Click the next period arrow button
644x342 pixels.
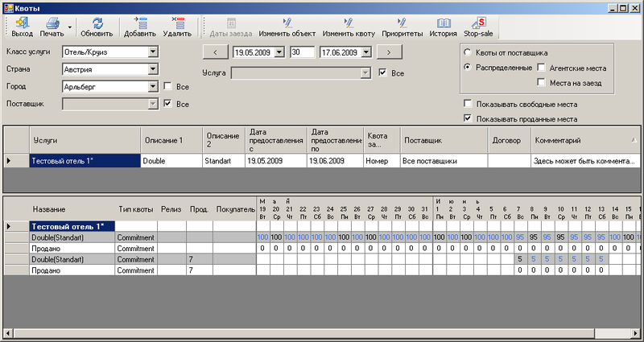pos(389,52)
